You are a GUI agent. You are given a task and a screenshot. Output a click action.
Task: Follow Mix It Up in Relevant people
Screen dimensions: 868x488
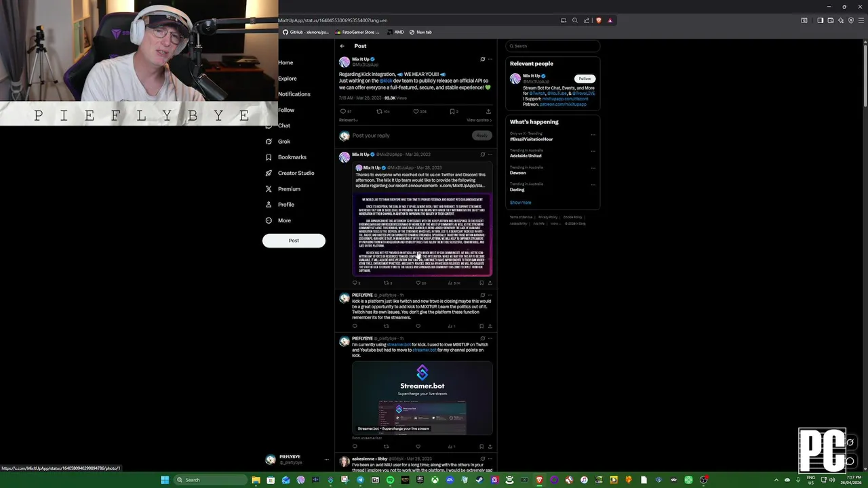click(x=585, y=79)
